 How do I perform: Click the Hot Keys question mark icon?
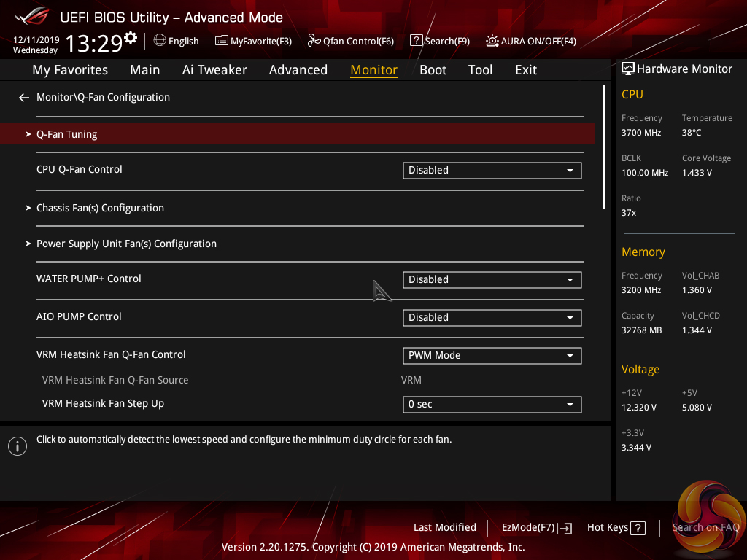click(638, 528)
